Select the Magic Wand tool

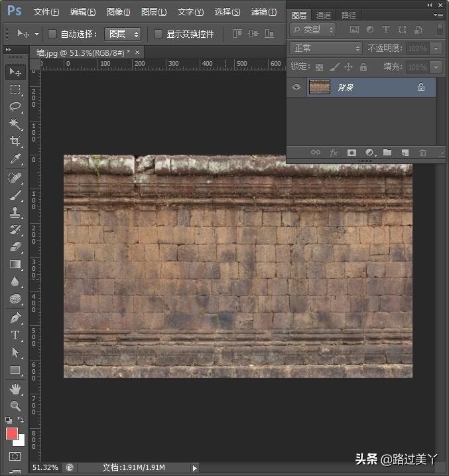pyautogui.click(x=15, y=123)
